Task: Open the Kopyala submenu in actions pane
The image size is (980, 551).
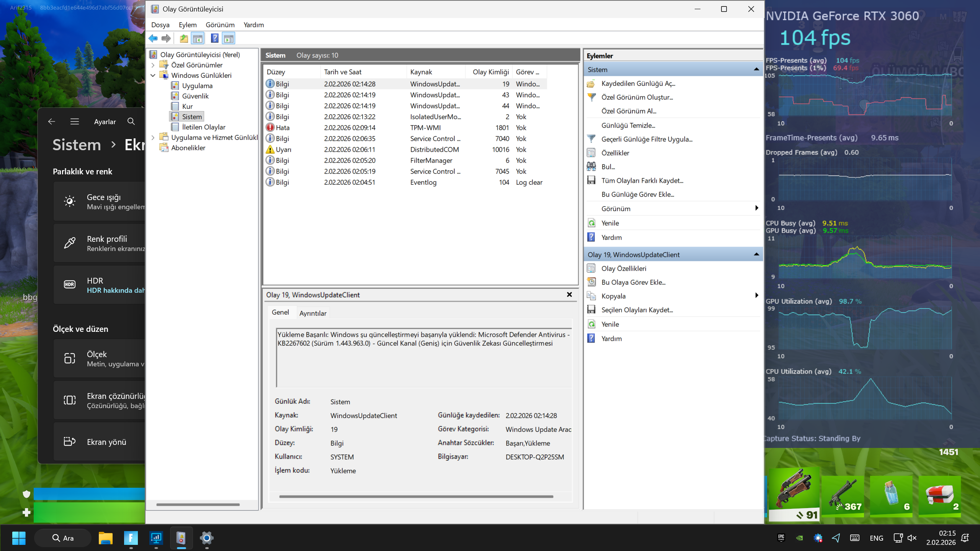Action: [x=673, y=296]
